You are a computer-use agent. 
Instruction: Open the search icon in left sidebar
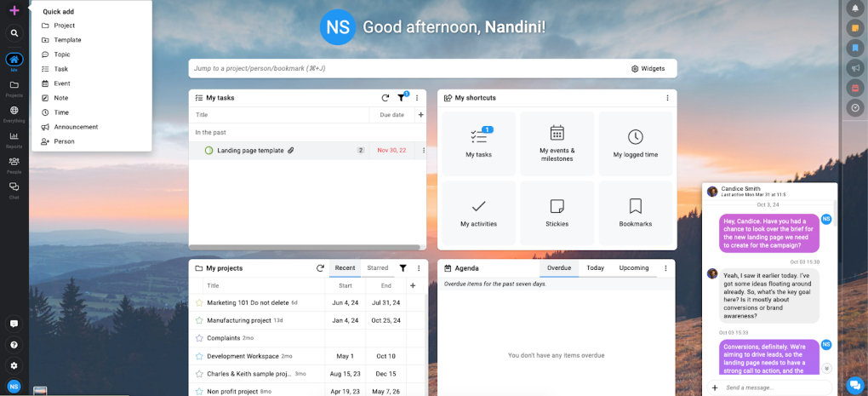(x=14, y=33)
